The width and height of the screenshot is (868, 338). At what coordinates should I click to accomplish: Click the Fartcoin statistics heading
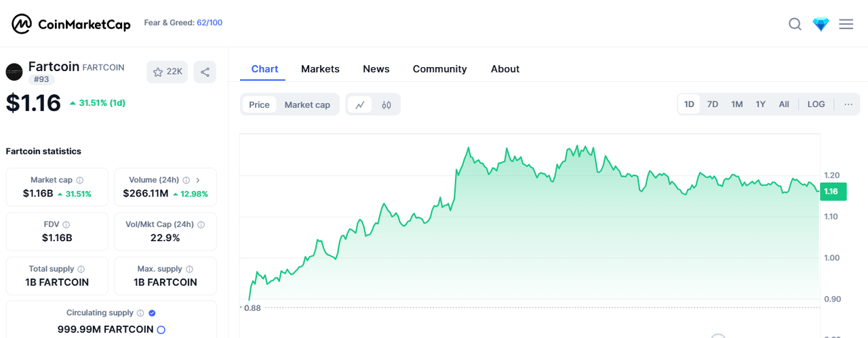pyautogui.click(x=43, y=151)
